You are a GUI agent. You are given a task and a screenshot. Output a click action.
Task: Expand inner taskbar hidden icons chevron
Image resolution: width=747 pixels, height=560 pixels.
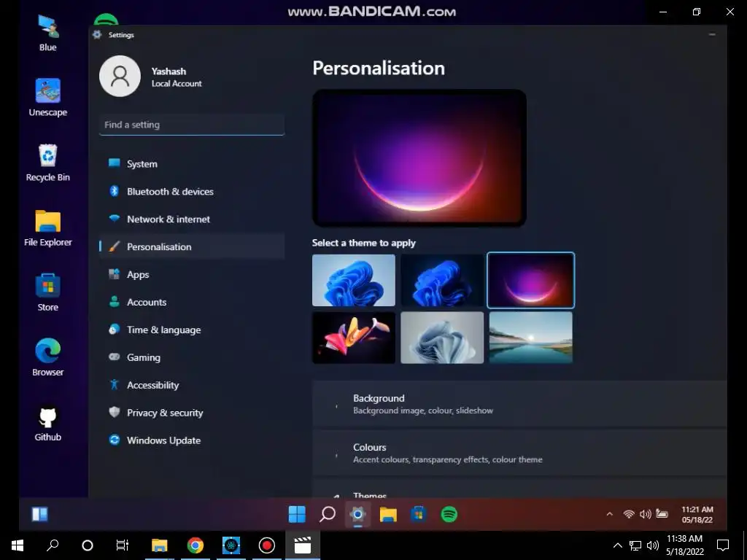(x=609, y=514)
